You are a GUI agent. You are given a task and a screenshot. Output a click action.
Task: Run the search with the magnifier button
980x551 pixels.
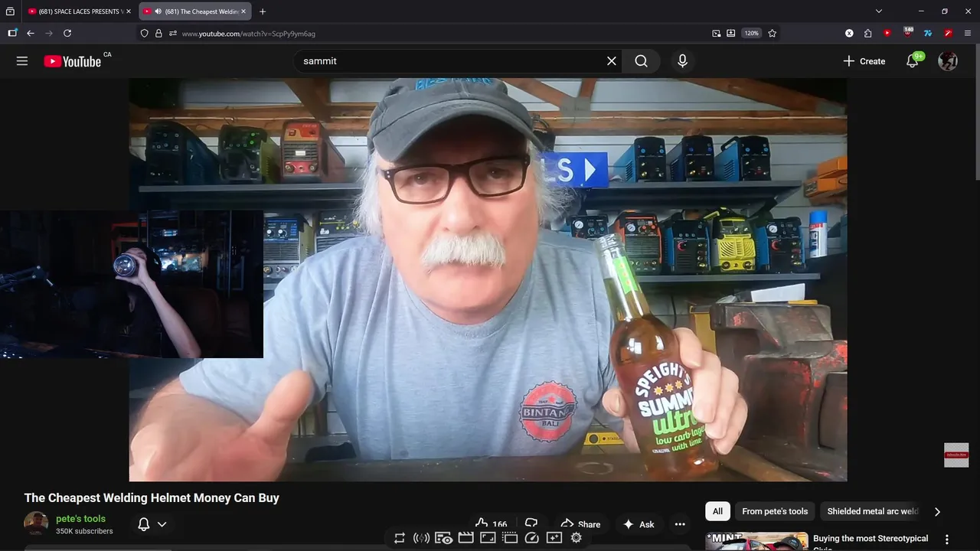(x=642, y=61)
